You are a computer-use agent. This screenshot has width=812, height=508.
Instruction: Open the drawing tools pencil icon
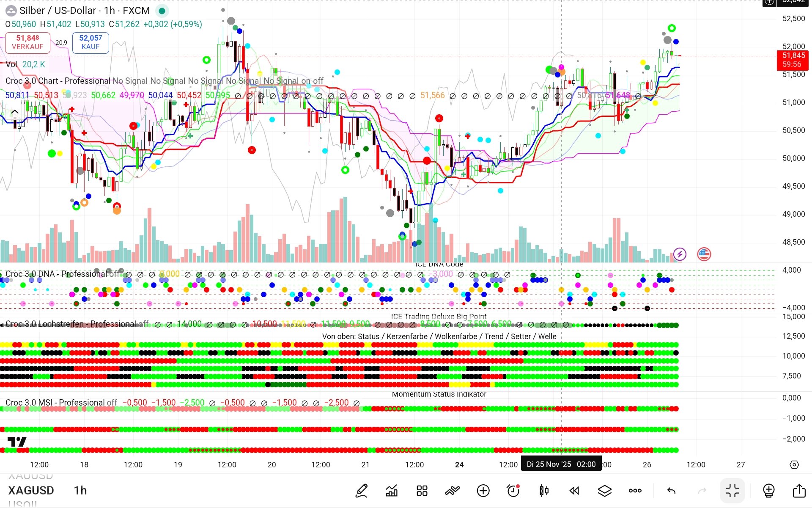[362, 491]
